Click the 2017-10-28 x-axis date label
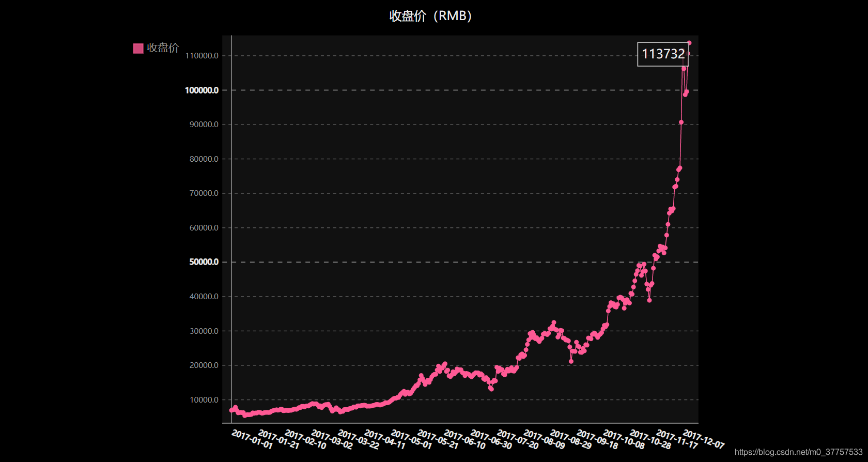 [x=650, y=439]
